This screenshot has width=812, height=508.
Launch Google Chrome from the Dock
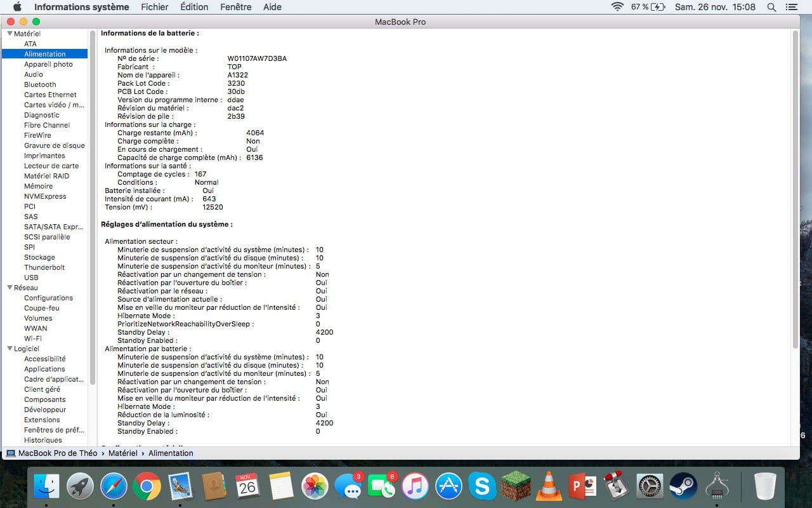[147, 486]
